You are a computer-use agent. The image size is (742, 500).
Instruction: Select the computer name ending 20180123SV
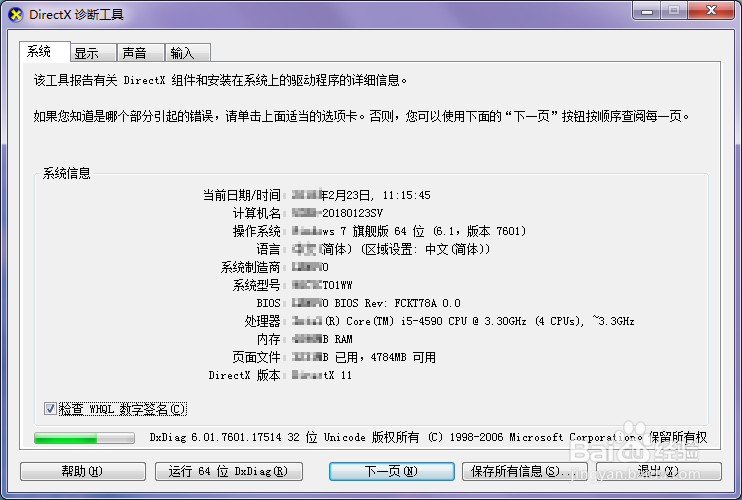pyautogui.click(x=337, y=213)
